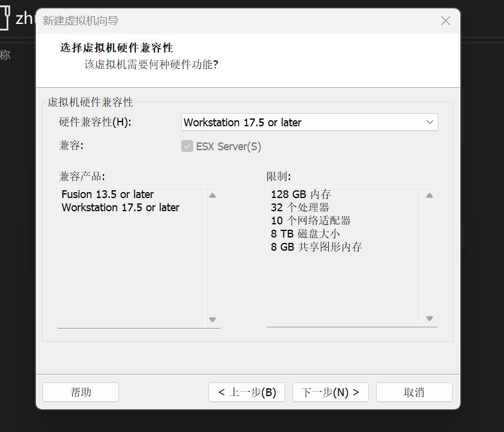Select the '10 个网络适配器' limit row

[311, 221]
